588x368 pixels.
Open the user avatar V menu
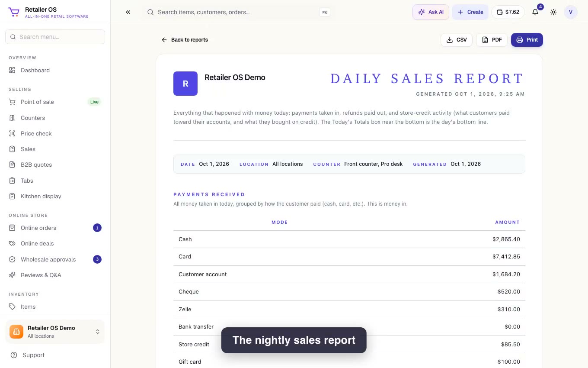click(x=571, y=12)
